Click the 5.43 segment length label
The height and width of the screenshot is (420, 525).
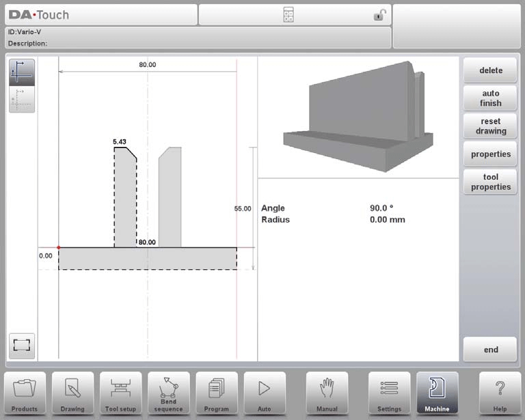[119, 142]
